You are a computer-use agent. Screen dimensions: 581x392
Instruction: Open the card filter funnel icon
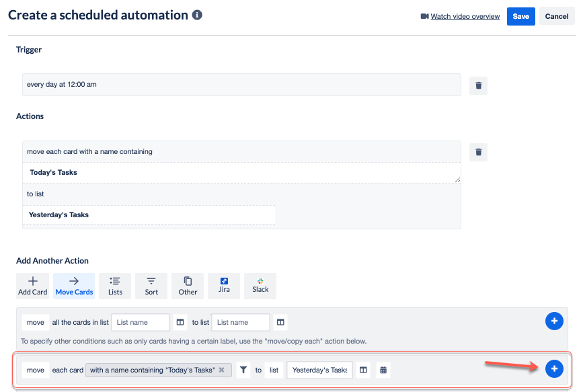[243, 370]
